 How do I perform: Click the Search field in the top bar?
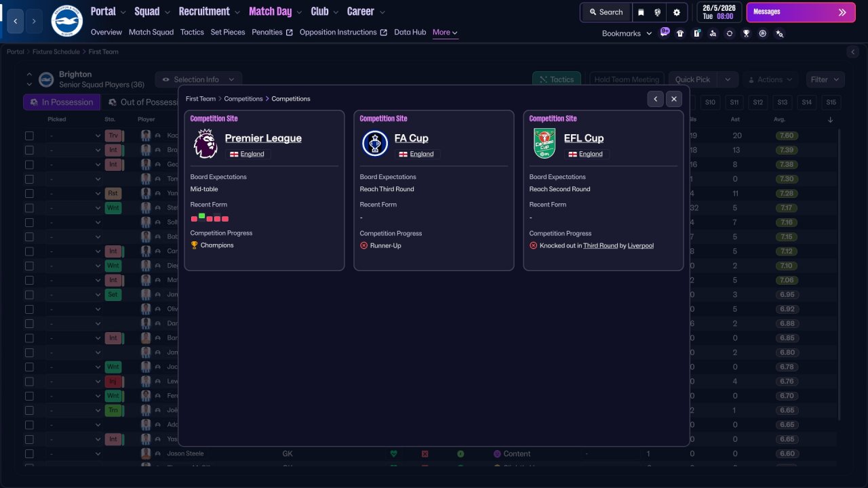coord(606,12)
